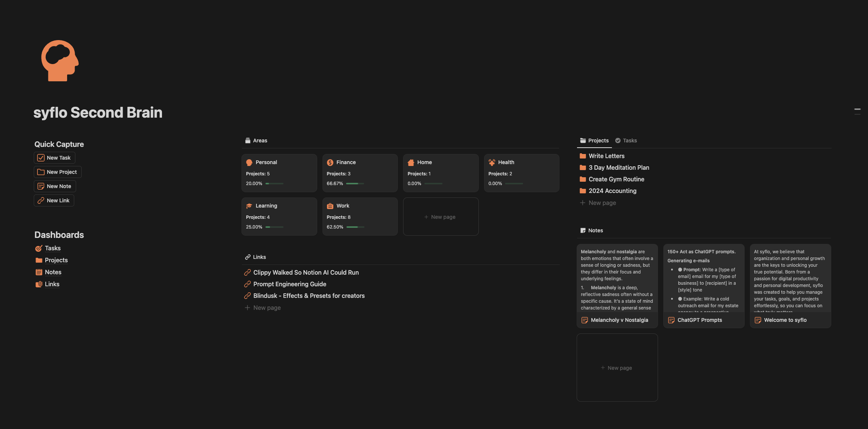Create a note with New Note

55,186
